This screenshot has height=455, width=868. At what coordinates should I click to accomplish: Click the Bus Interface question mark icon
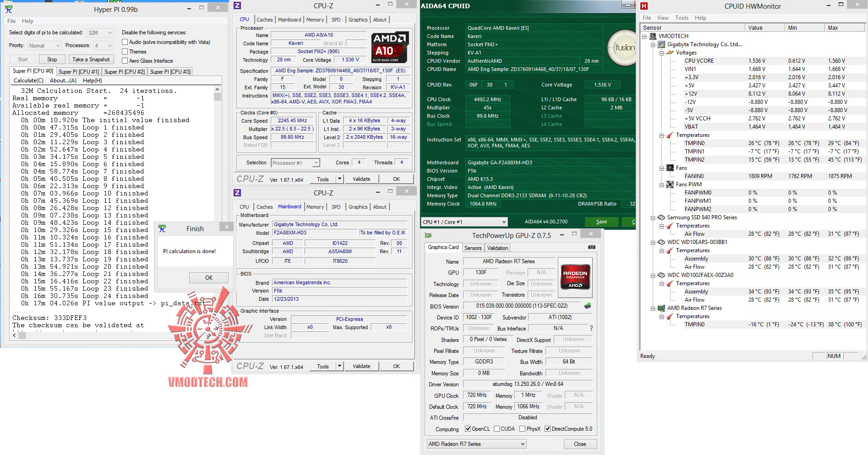(x=591, y=328)
